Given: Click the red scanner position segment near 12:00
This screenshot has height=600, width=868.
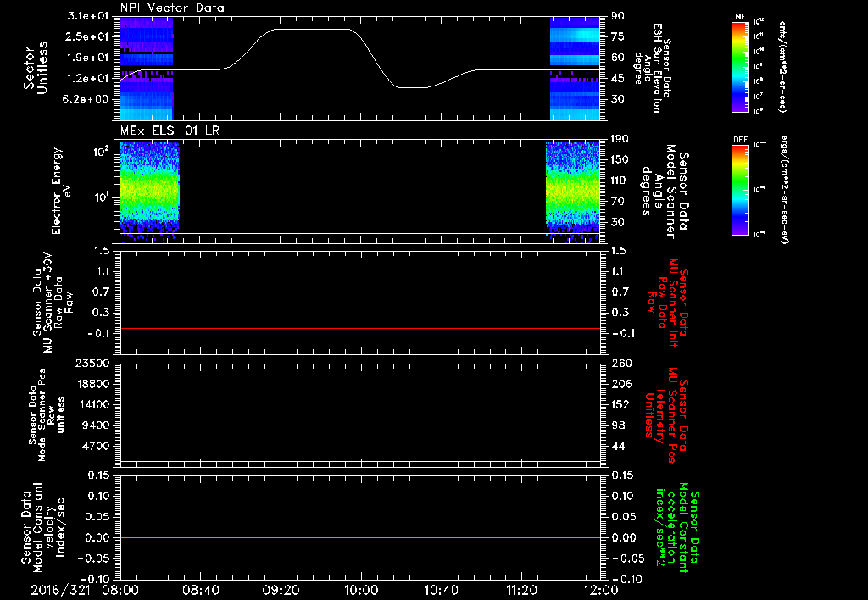Looking at the screenshot, I should [568, 431].
